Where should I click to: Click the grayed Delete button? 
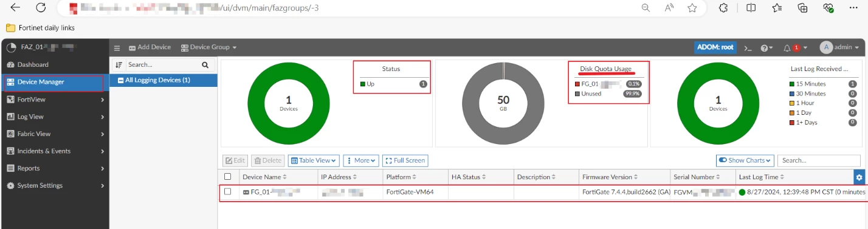(267, 160)
